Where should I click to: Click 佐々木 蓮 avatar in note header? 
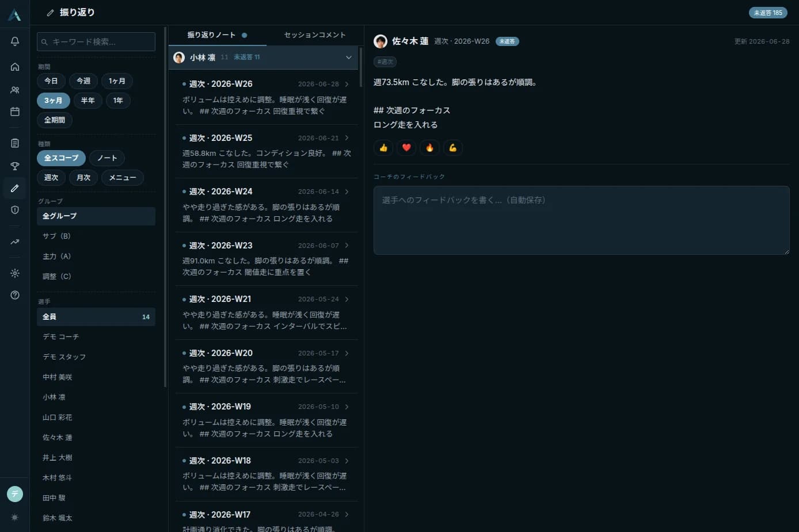click(381, 41)
